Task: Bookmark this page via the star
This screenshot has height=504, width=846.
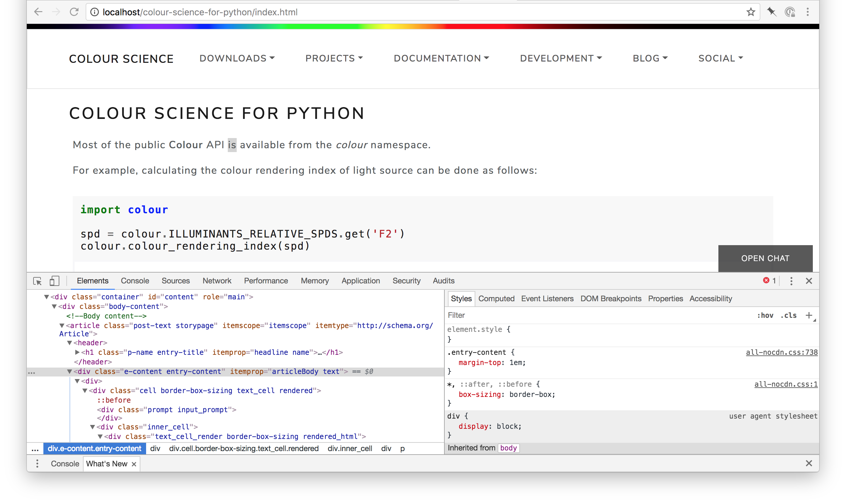Action: click(x=751, y=12)
